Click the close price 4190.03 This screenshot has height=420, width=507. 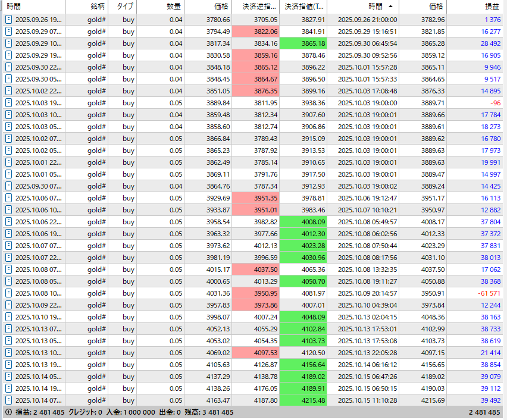pyautogui.click(x=433, y=388)
